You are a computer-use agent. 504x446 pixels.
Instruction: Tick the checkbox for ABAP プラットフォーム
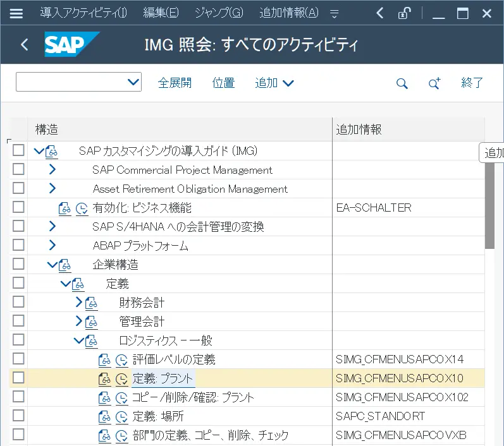18,244
